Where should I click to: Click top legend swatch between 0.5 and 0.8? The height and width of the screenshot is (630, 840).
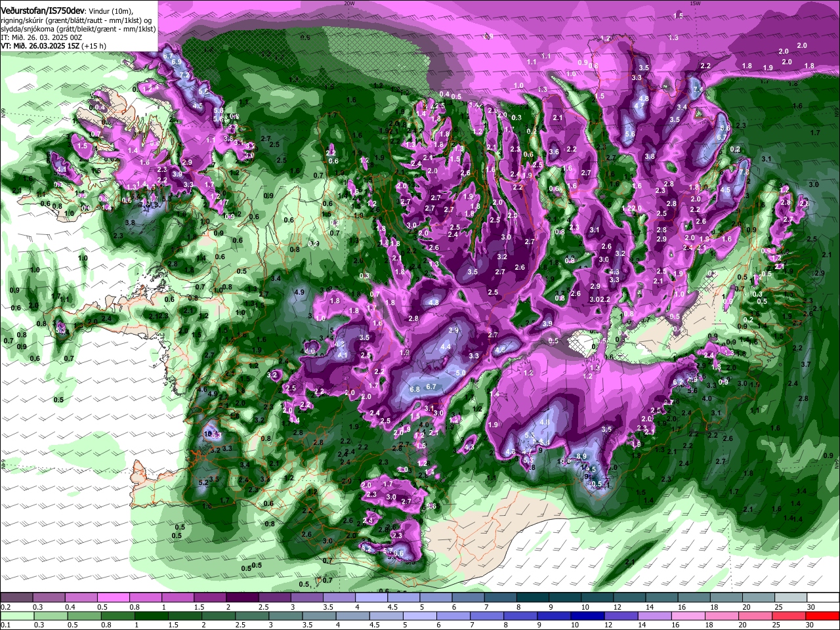click(114, 598)
